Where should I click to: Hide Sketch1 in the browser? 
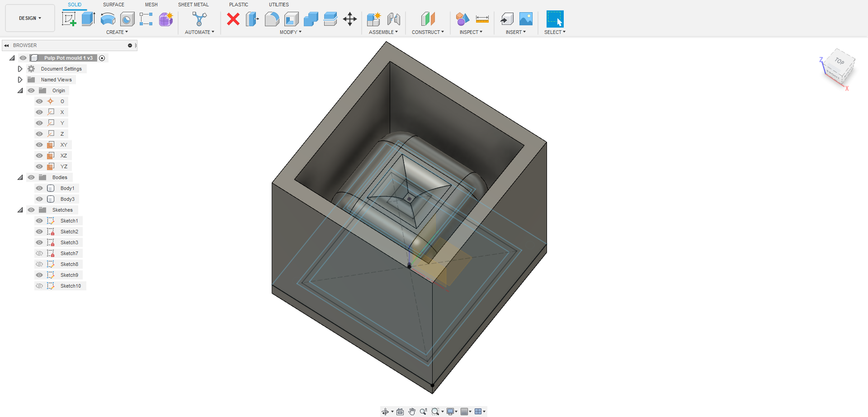tap(39, 221)
